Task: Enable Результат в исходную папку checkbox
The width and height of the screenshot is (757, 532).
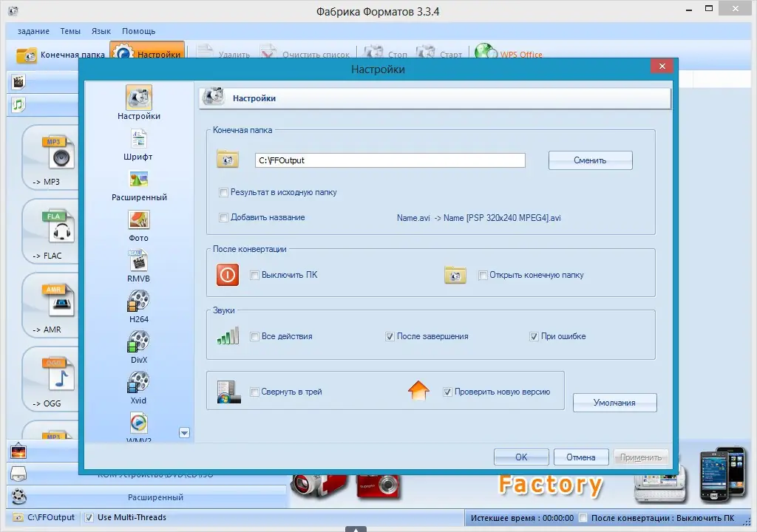Action: pyautogui.click(x=223, y=193)
